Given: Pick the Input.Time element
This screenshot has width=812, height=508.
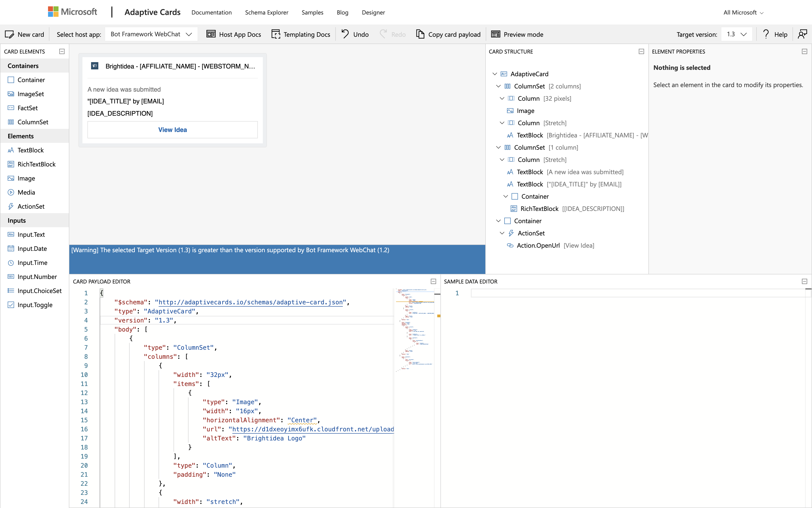Looking at the screenshot, I should [34, 263].
